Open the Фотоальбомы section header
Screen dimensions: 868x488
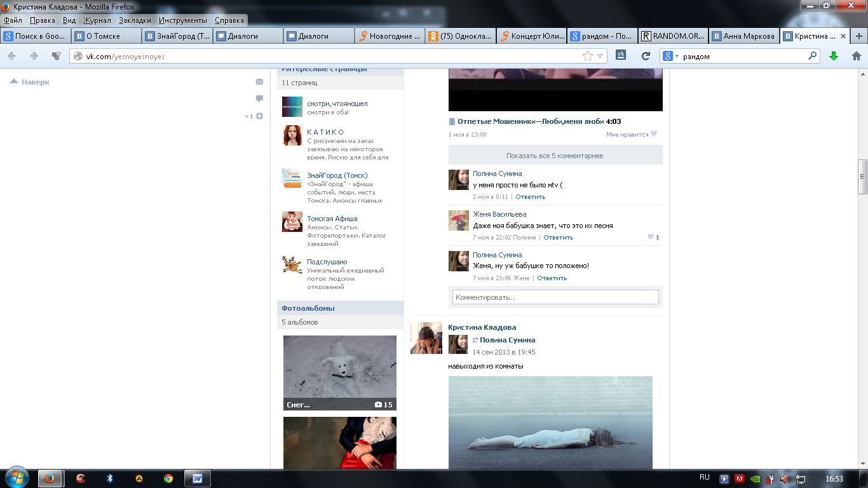[340, 308]
